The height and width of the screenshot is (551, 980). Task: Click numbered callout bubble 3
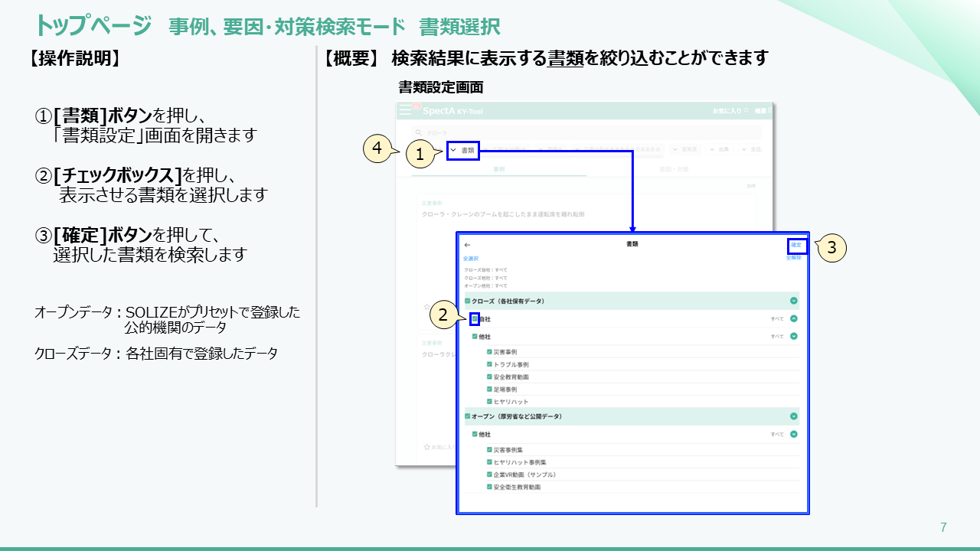click(831, 248)
